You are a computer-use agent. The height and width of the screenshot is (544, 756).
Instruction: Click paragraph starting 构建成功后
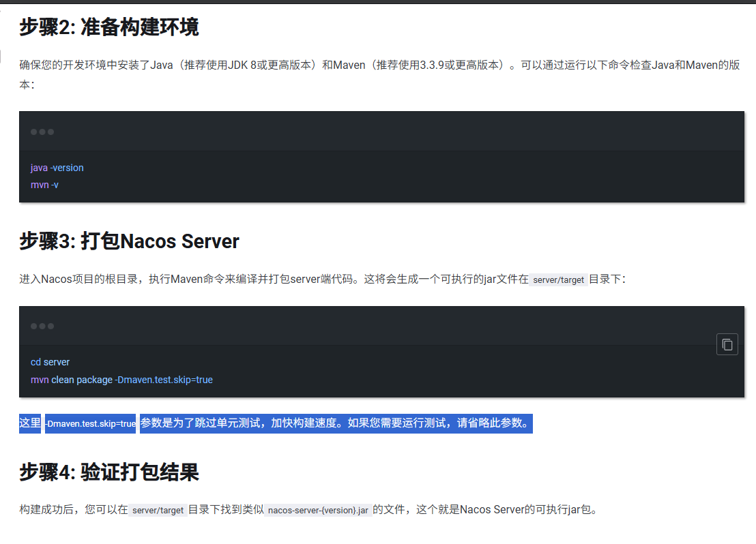[308, 510]
